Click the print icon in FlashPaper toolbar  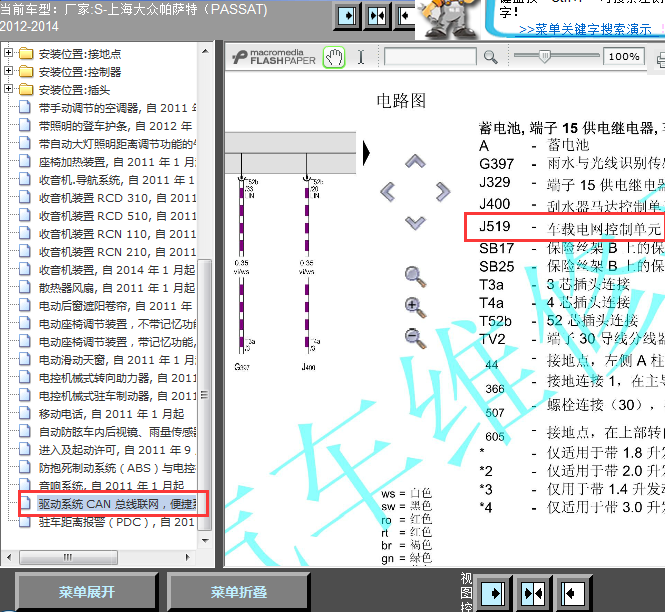pos(661,59)
